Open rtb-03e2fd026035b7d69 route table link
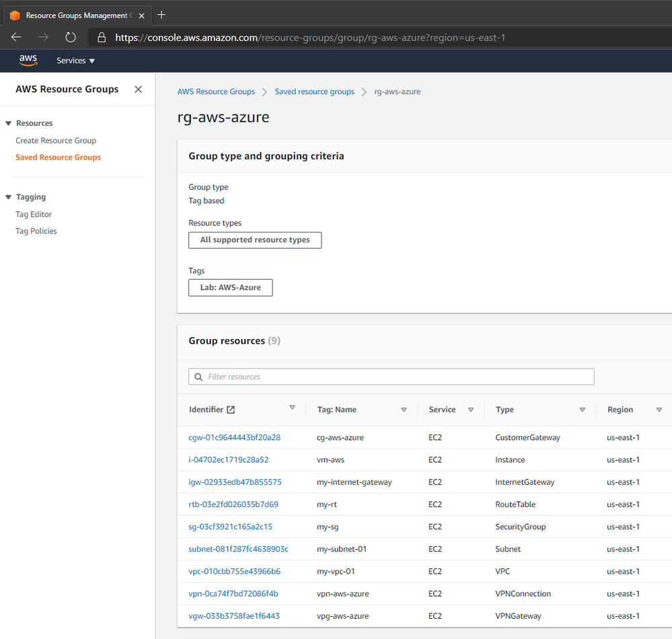The image size is (672, 639). tap(233, 504)
